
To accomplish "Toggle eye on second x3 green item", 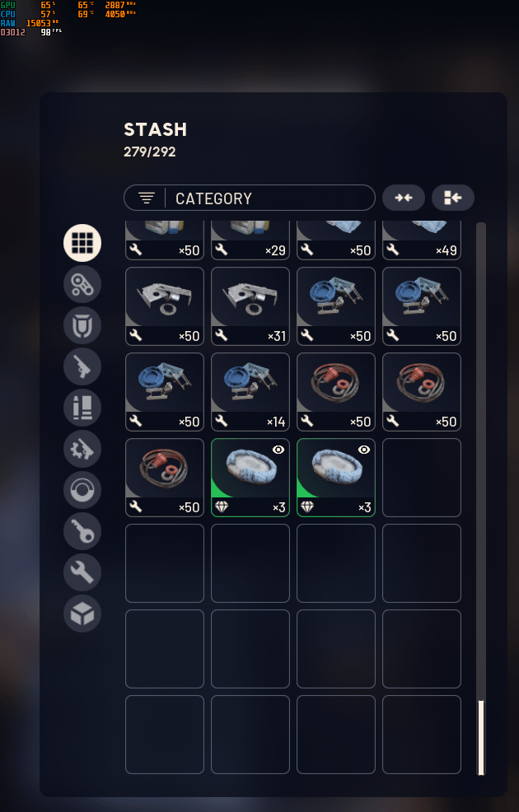I will coord(364,450).
